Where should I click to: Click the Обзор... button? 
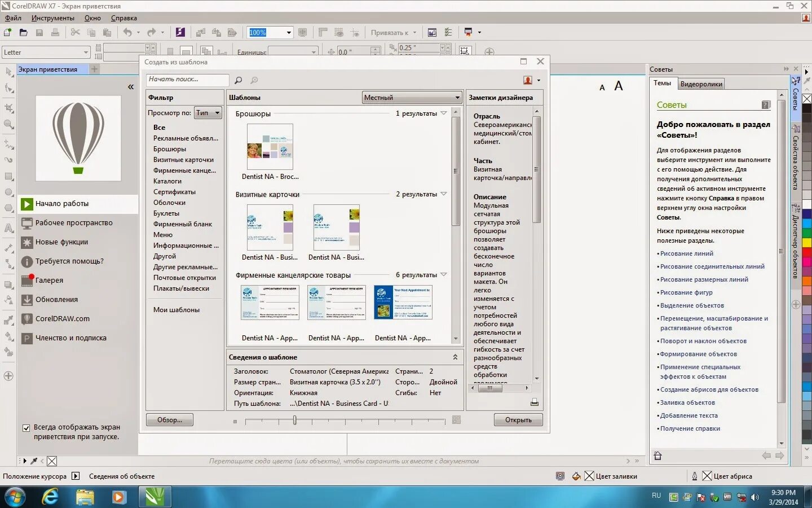(x=170, y=420)
